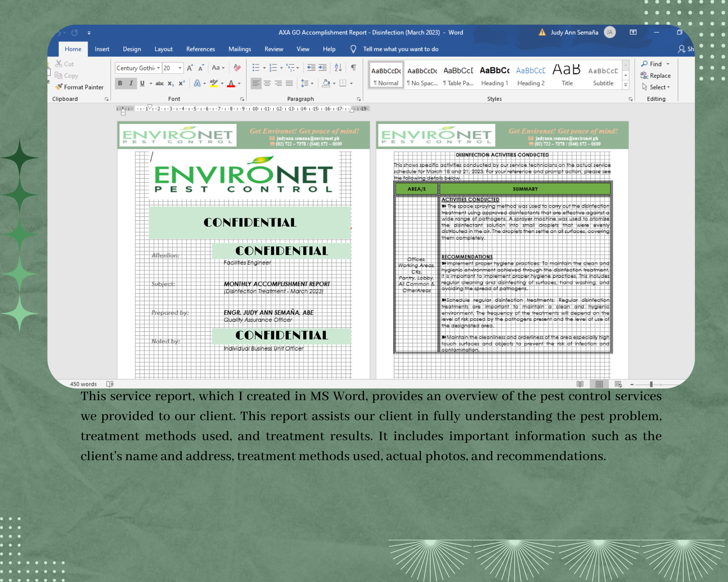Viewport: 728px width, 582px height.
Task: Expand the Styles gallery More button
Action: [625, 85]
